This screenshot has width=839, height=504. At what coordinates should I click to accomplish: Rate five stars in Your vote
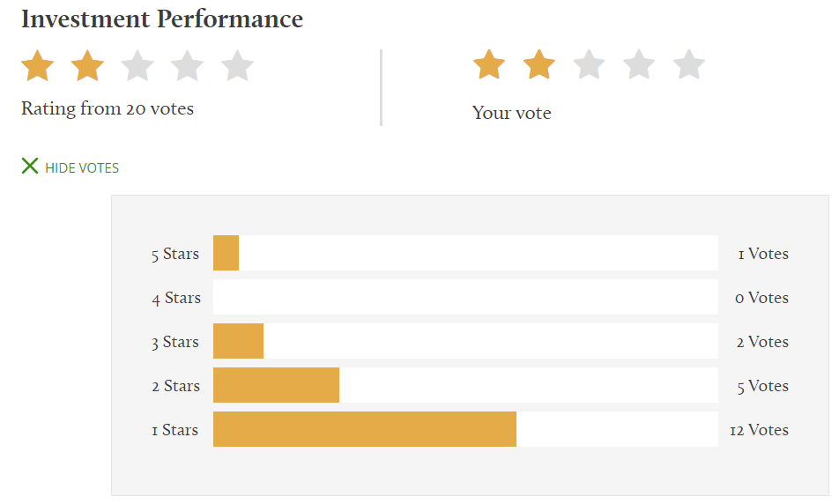click(688, 64)
